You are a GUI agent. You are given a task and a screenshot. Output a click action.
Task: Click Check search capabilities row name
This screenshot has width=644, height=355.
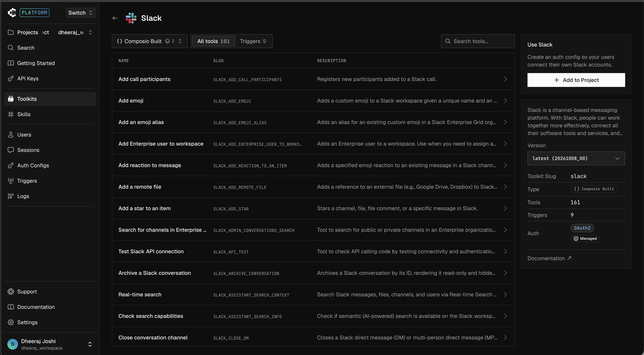click(x=151, y=316)
